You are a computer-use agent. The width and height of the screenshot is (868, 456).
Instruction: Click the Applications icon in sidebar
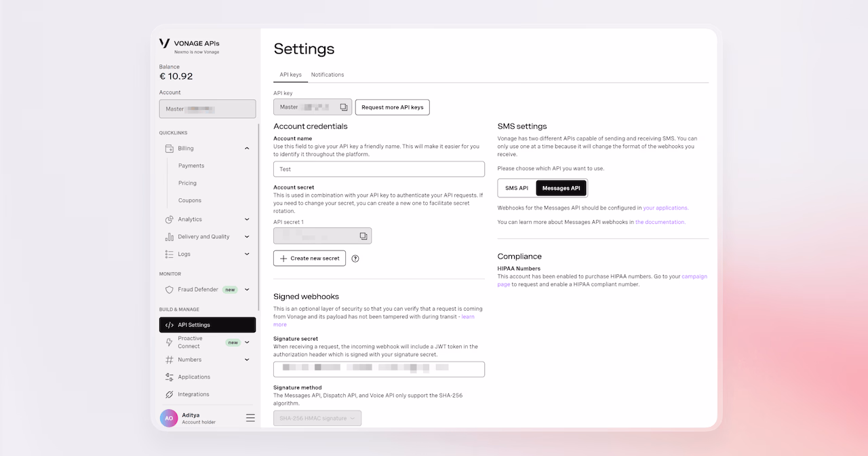click(x=170, y=377)
